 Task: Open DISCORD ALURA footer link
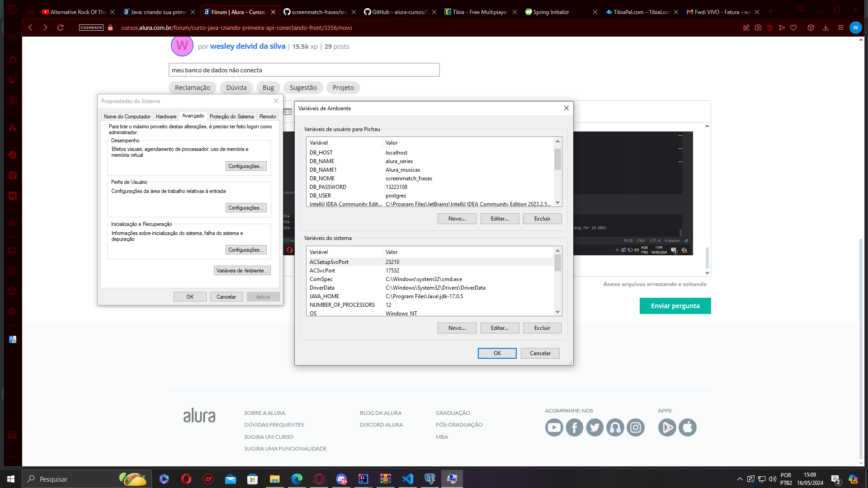tap(381, 425)
